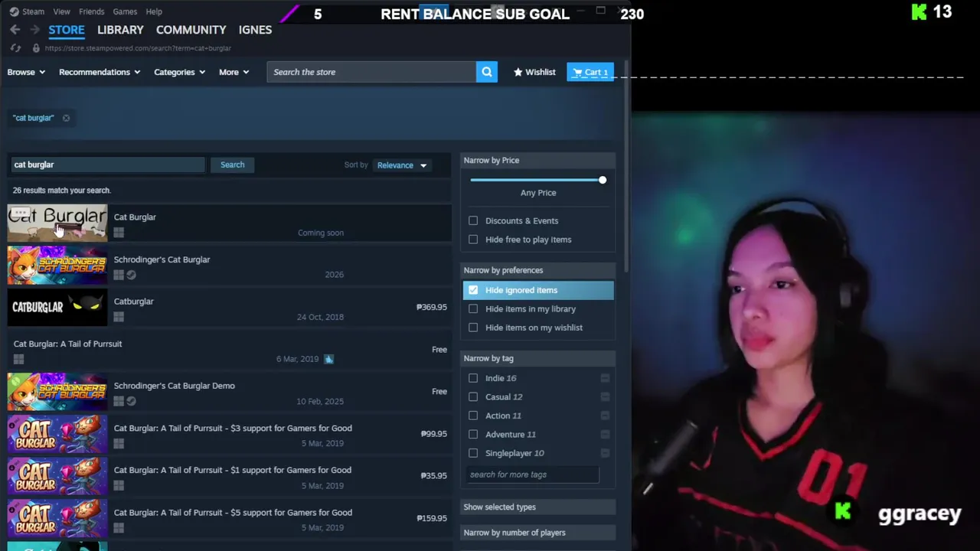
Task: Click Windows icon under Catburglar title
Action: (x=119, y=317)
